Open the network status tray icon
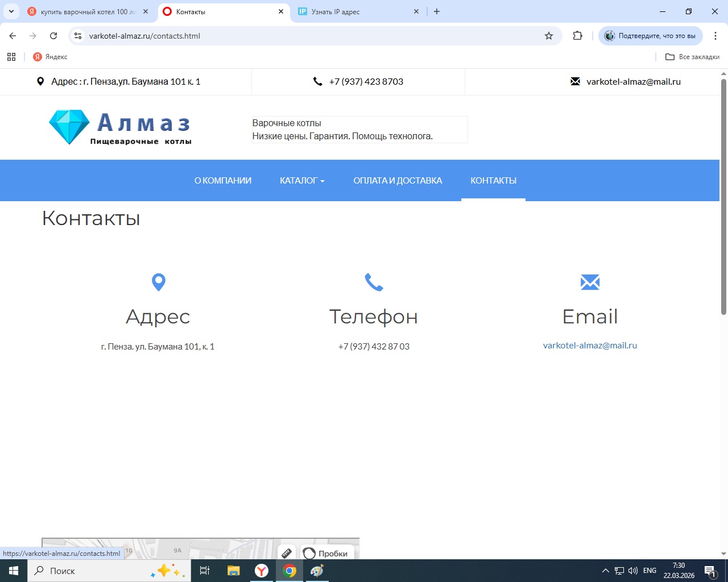The height and width of the screenshot is (582, 728). click(x=619, y=571)
